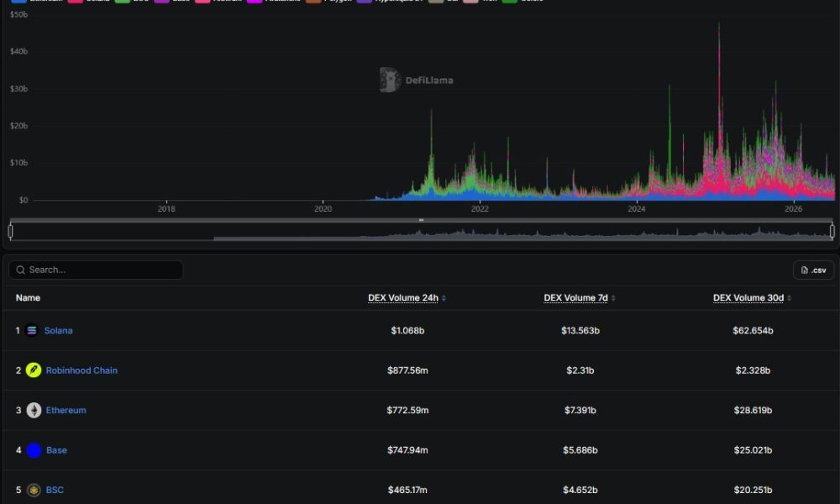Viewport: 840px width, 504px height.
Task: Click Ethereum's 24h volume $772.59m
Action: [407, 410]
